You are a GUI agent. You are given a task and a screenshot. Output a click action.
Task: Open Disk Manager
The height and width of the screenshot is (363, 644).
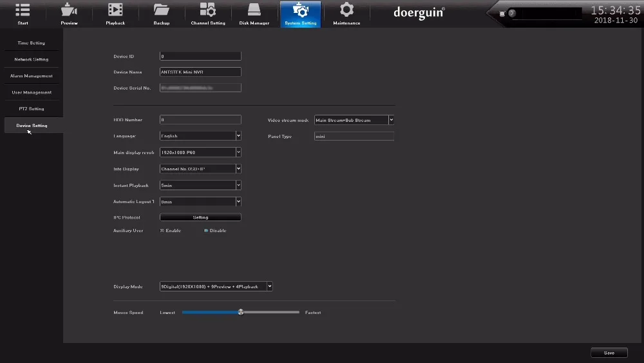254,14
